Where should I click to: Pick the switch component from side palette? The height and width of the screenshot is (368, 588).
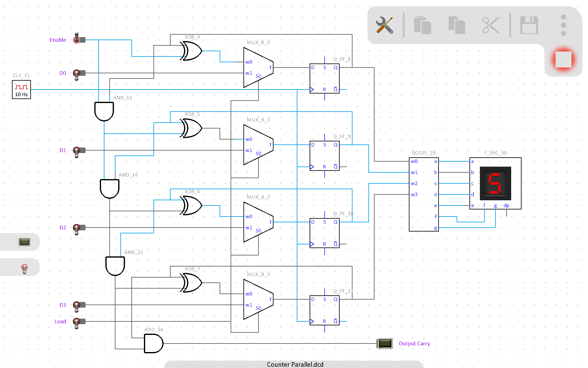pyautogui.click(x=24, y=268)
